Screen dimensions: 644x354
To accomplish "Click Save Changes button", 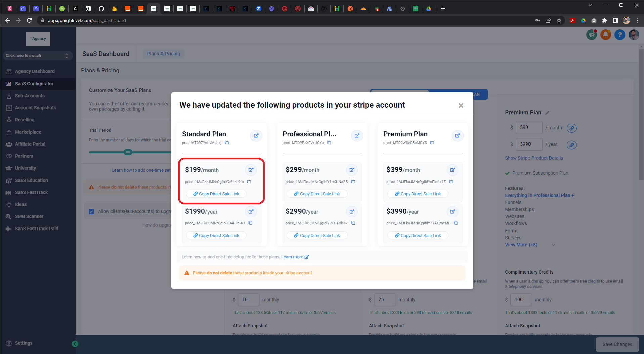I will [617, 344].
